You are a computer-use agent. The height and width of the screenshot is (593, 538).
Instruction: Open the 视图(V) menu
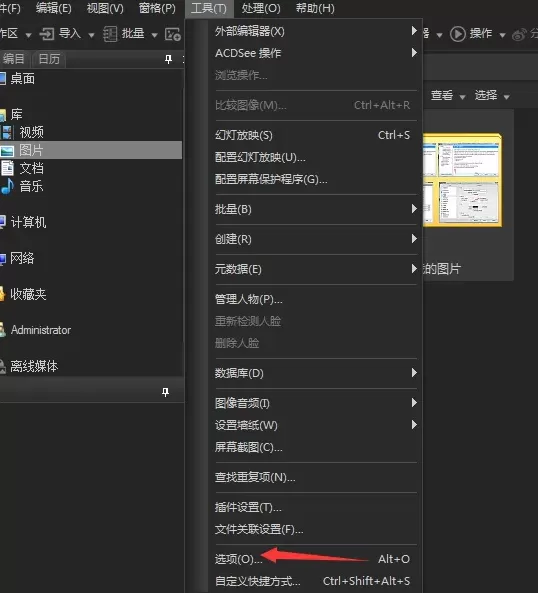click(105, 8)
